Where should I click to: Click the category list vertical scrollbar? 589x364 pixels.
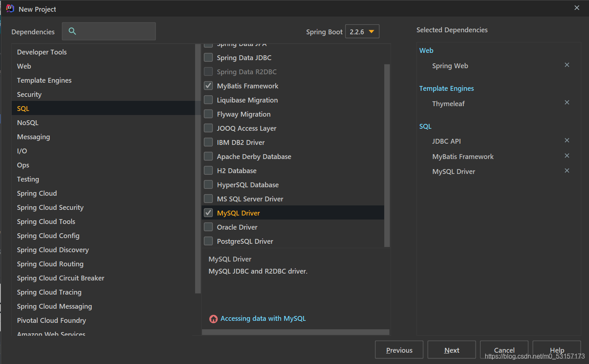(x=198, y=169)
